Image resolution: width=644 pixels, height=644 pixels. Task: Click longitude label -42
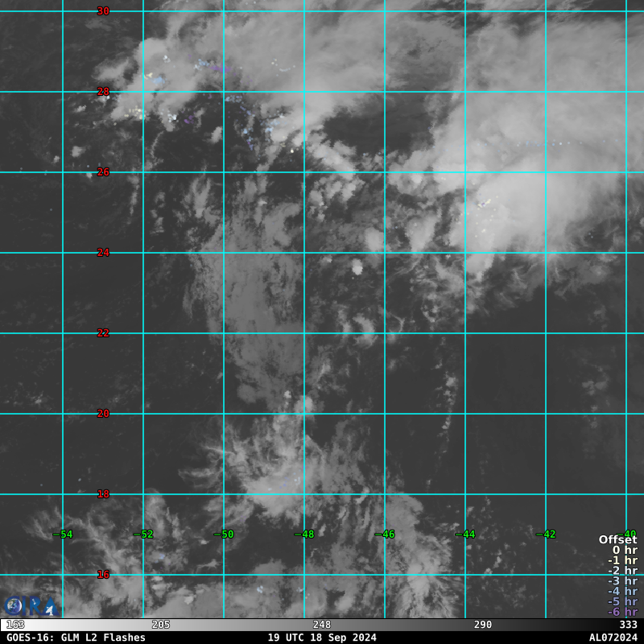coord(547,535)
